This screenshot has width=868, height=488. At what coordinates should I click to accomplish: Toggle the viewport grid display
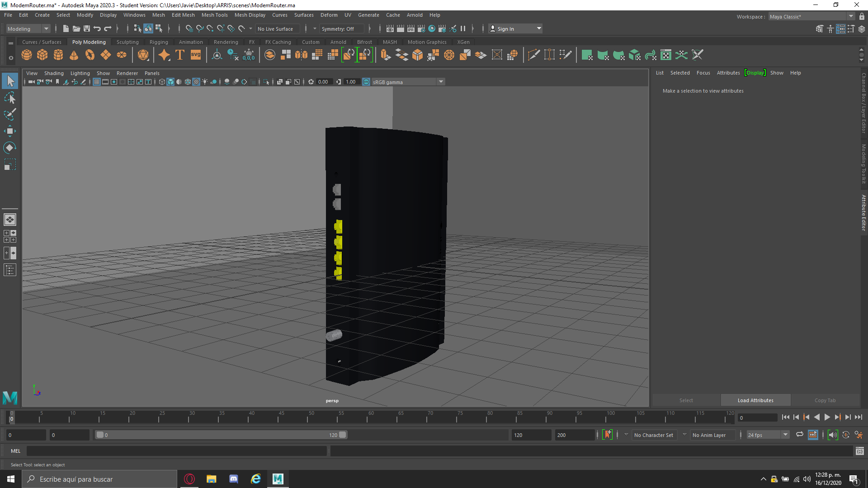[97, 82]
